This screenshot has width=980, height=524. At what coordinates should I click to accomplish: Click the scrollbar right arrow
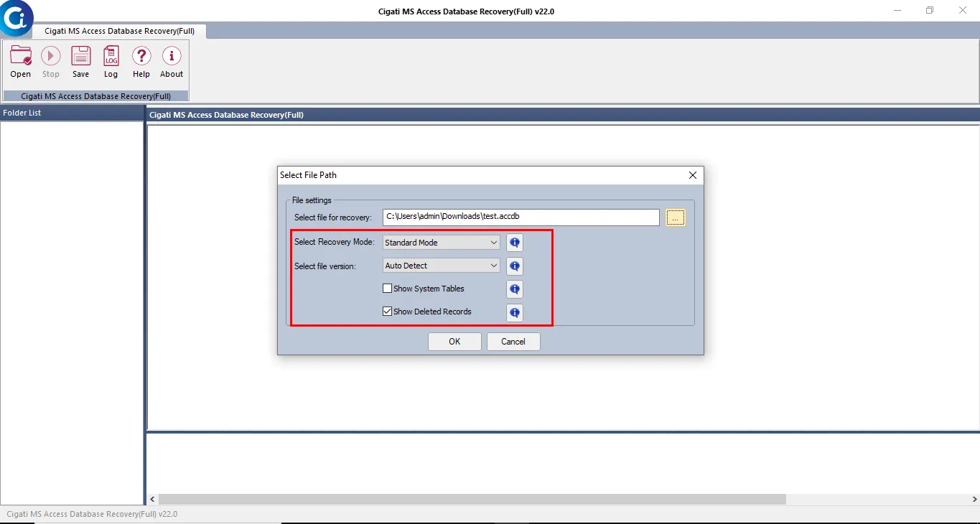pos(974,499)
